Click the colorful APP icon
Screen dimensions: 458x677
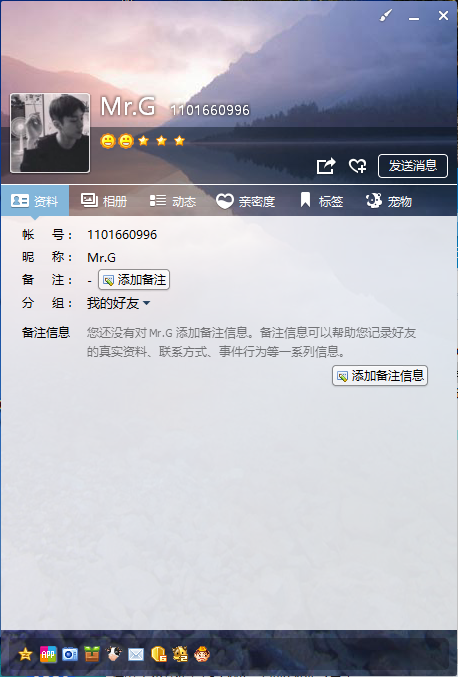coord(48,655)
